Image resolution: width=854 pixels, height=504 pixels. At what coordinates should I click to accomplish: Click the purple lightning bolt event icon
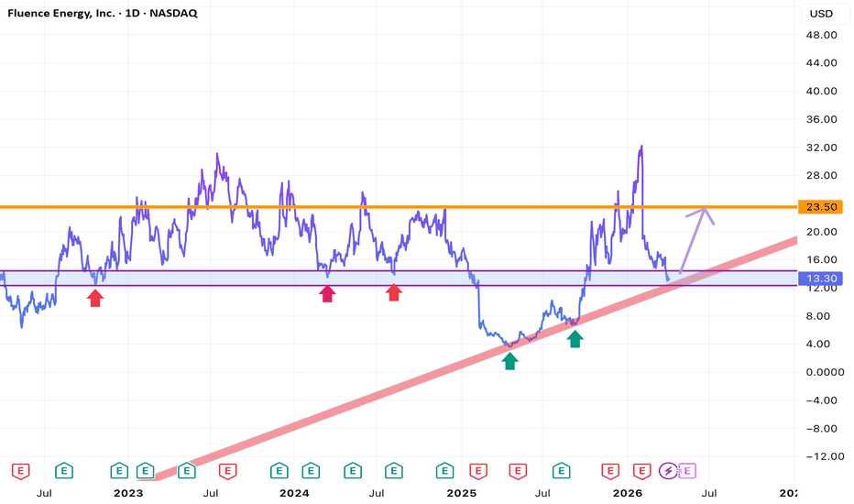(668, 471)
